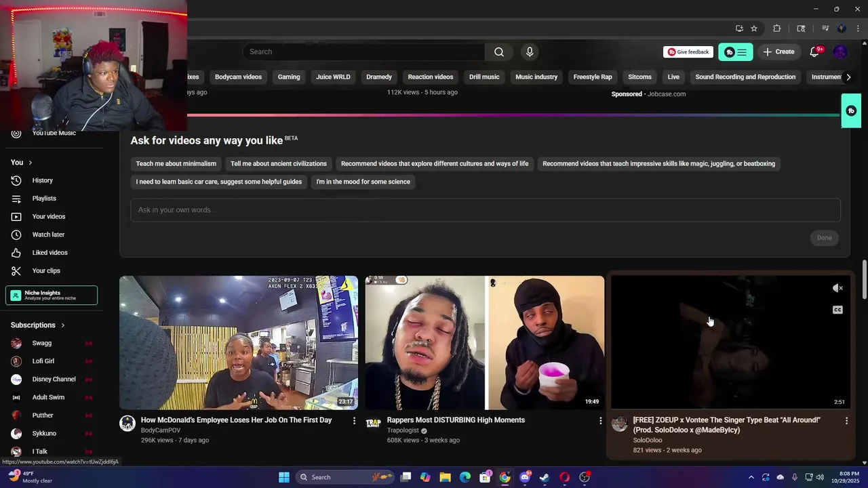Viewport: 868px width, 488px height.
Task: Open options menu for McDonald's Employee video
Action: [354, 421]
